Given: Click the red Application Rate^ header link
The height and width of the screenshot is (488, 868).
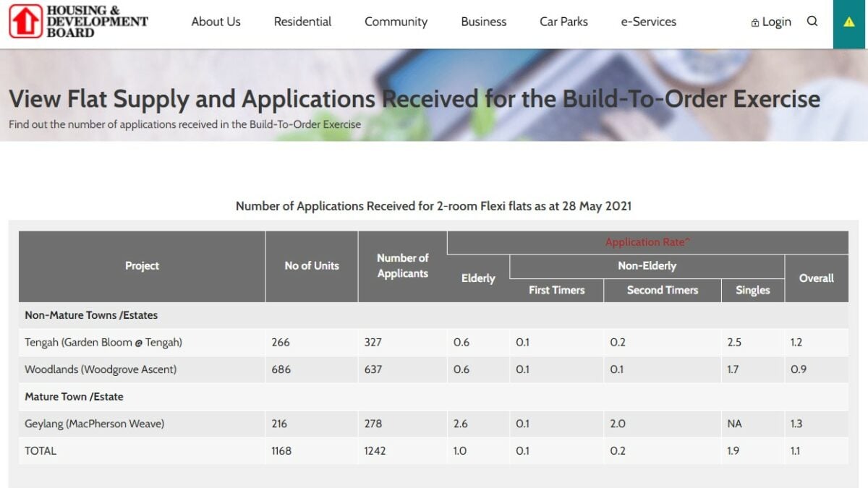Looking at the screenshot, I should [647, 242].
